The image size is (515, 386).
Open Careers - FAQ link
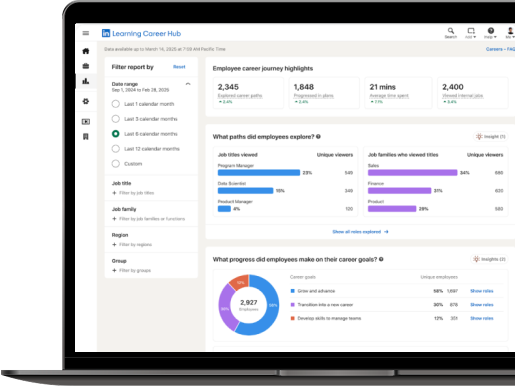pyautogui.click(x=500, y=49)
